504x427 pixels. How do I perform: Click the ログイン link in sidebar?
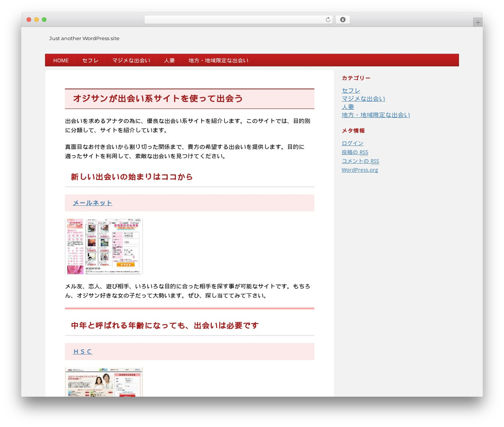(x=352, y=143)
